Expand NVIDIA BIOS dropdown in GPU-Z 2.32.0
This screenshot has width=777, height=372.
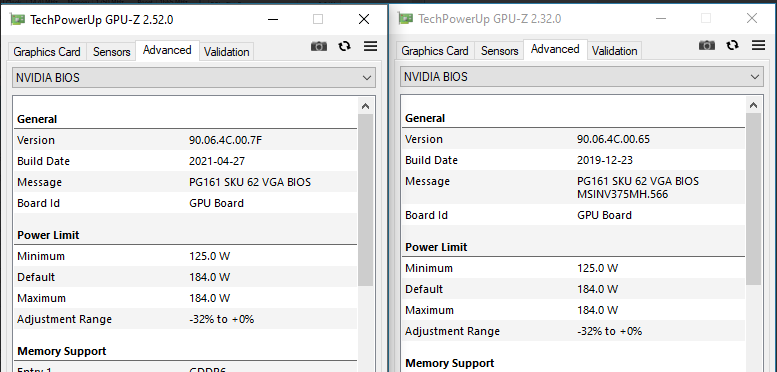582,77
